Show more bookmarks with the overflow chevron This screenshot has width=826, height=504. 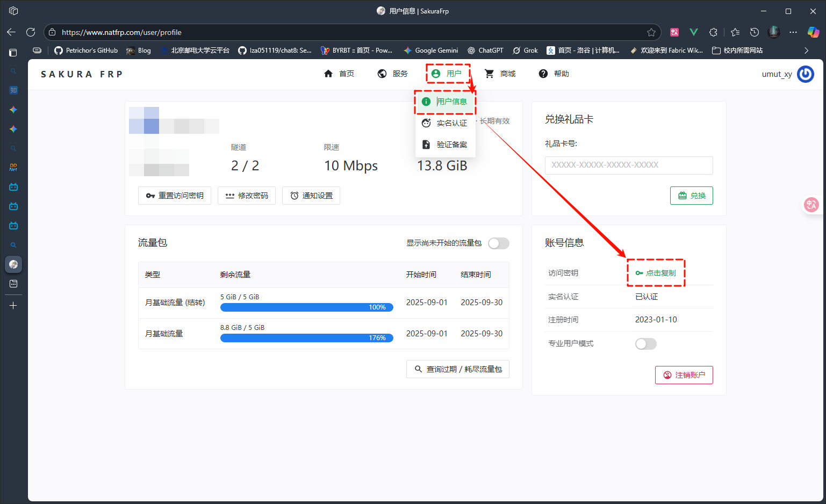[x=806, y=51]
